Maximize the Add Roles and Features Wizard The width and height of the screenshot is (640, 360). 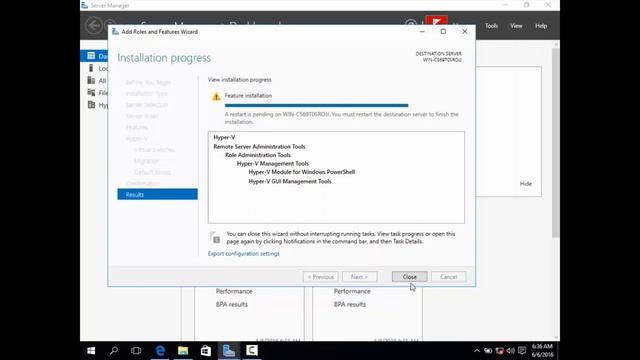click(443, 31)
